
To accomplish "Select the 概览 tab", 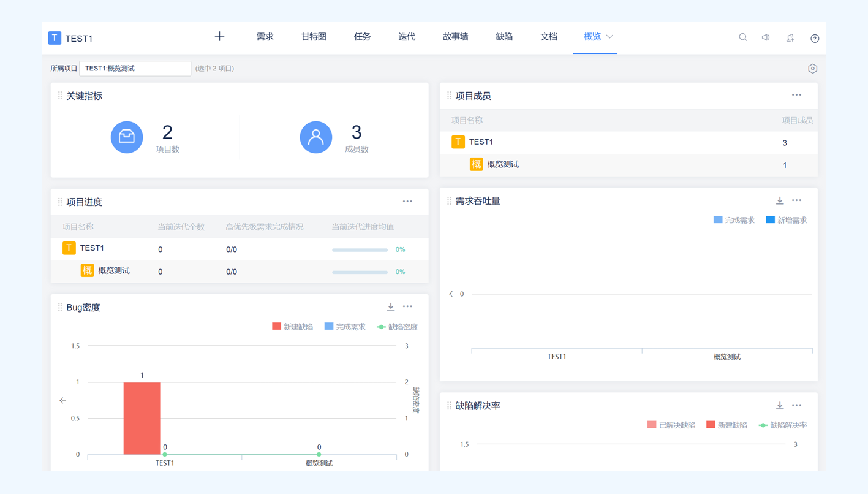I will [x=592, y=37].
